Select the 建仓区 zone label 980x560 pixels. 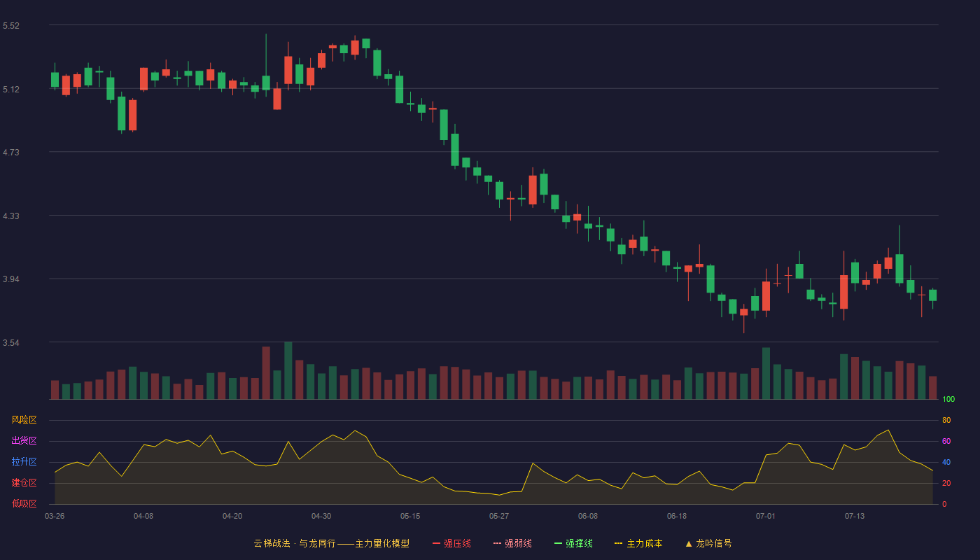[24, 483]
